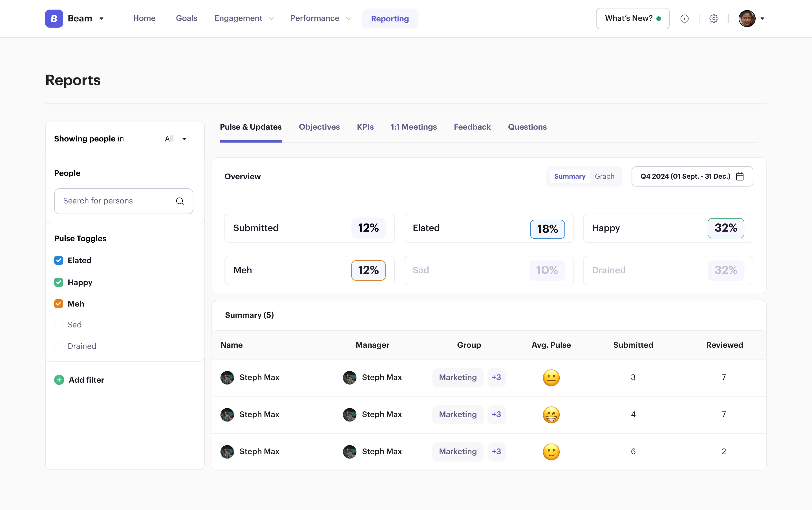
Task: Click the Marketing tag in the Submitted 6 row
Action: pyautogui.click(x=458, y=452)
